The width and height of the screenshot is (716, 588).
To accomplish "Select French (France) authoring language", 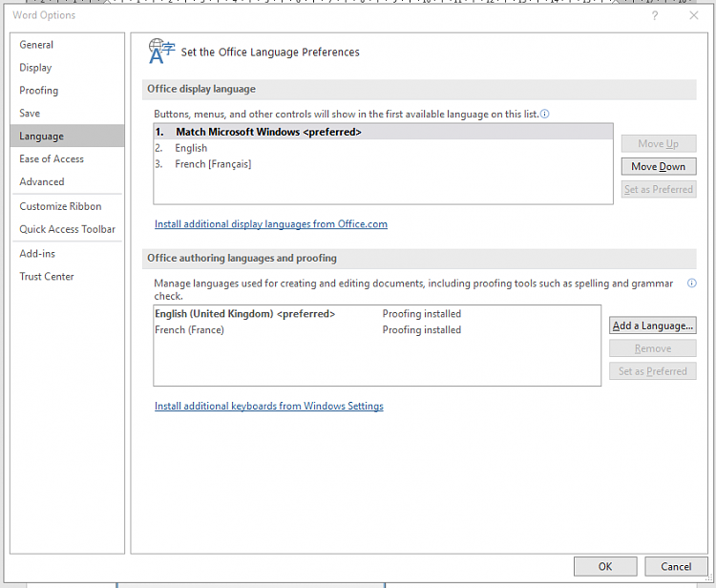I will [x=189, y=330].
